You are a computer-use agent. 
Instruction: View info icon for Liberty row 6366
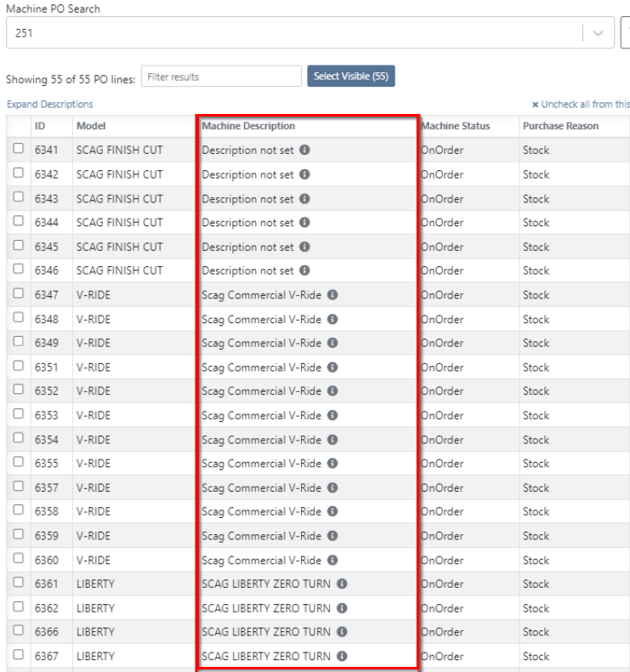click(342, 632)
